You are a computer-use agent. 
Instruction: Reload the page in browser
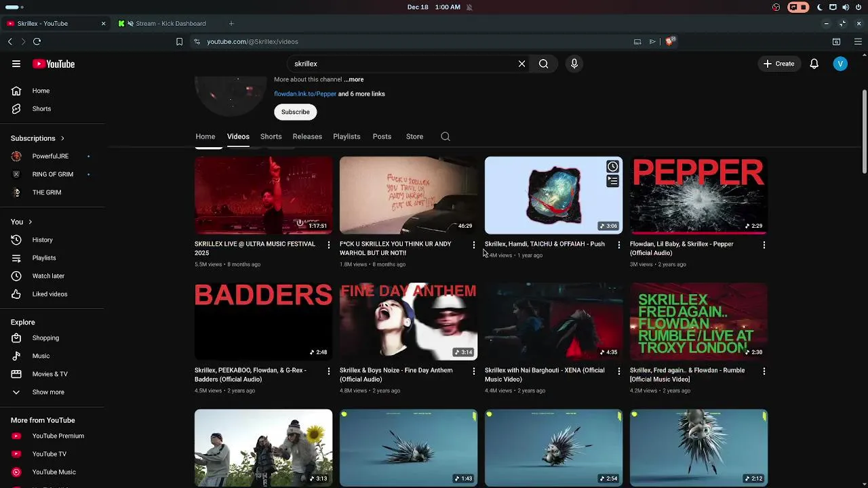(x=37, y=41)
